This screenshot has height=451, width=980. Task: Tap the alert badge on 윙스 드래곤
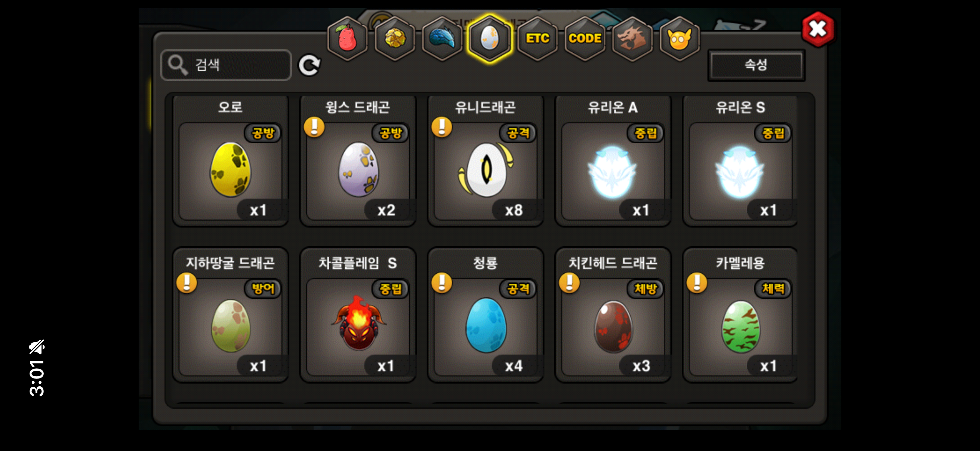[x=314, y=127]
